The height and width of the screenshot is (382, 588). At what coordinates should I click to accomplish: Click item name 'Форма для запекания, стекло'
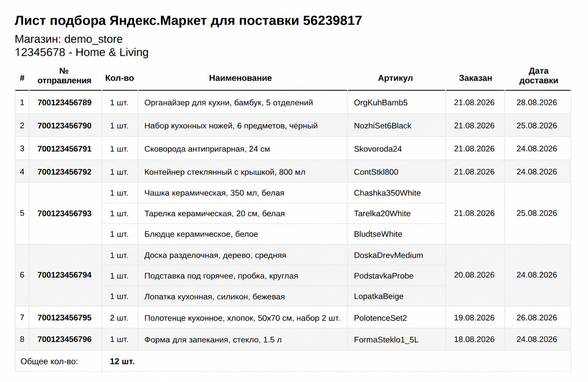click(201, 340)
